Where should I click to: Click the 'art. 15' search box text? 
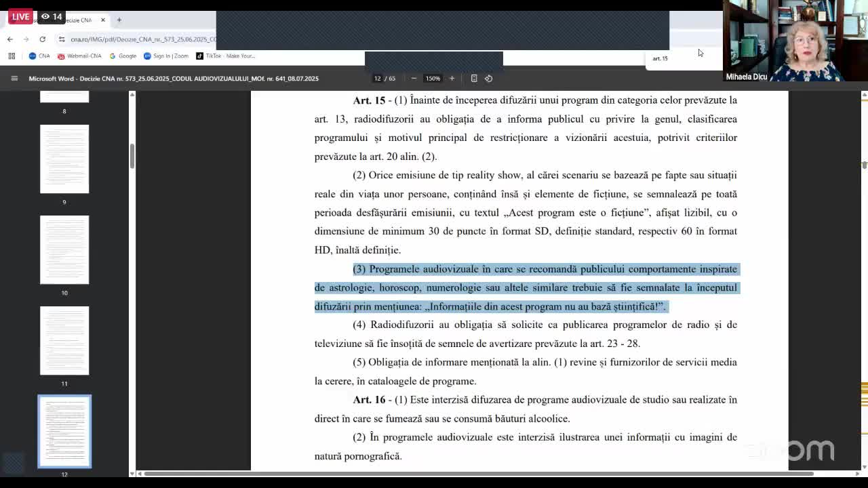(x=660, y=58)
